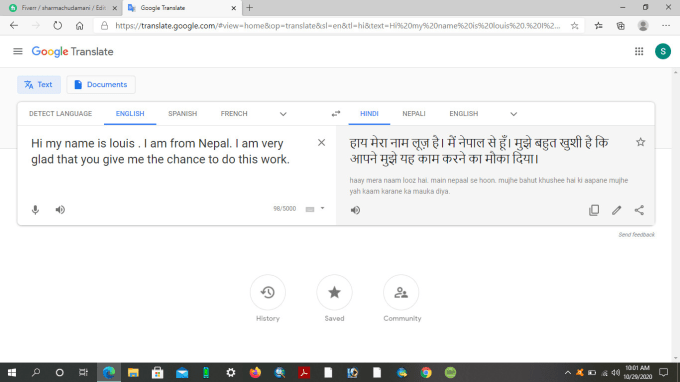
Task: Switch to the Fiverr tab
Action: tap(64, 8)
